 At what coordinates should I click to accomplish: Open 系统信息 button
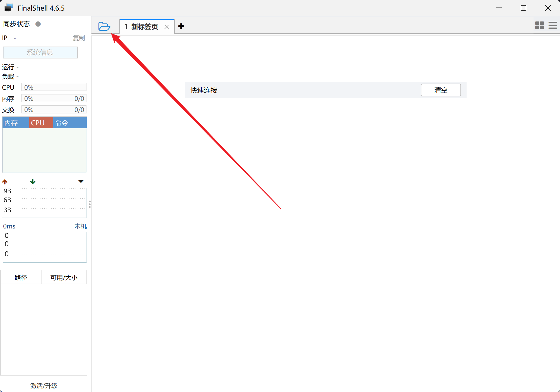pos(40,52)
